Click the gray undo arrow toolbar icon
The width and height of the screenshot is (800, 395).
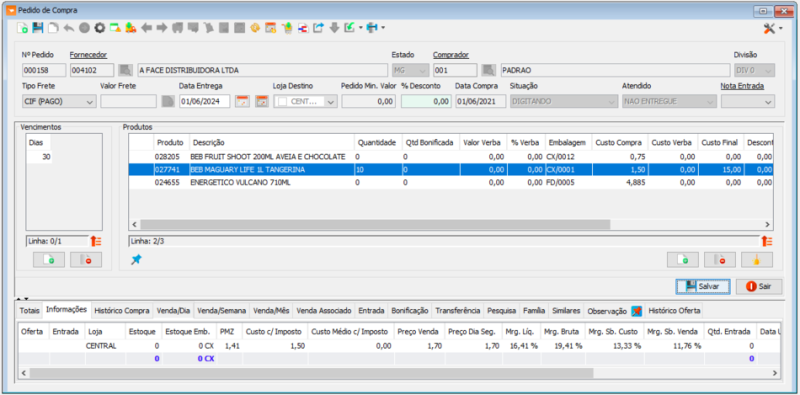pos(69,28)
